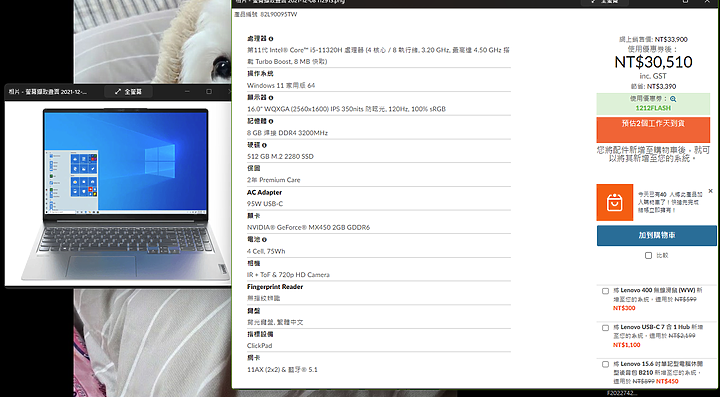This screenshot has height=397, width=720.
Task: Click the info icon beside 顯示器
Action: pos(271,98)
